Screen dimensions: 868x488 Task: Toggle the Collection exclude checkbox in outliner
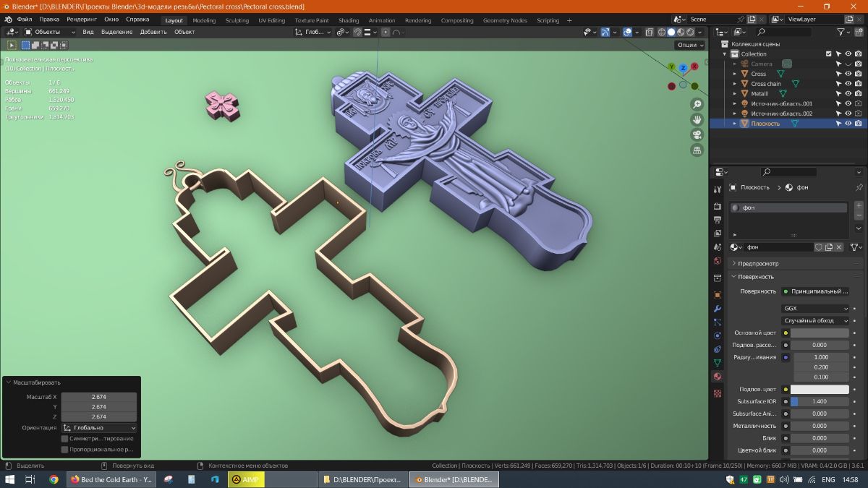point(829,54)
